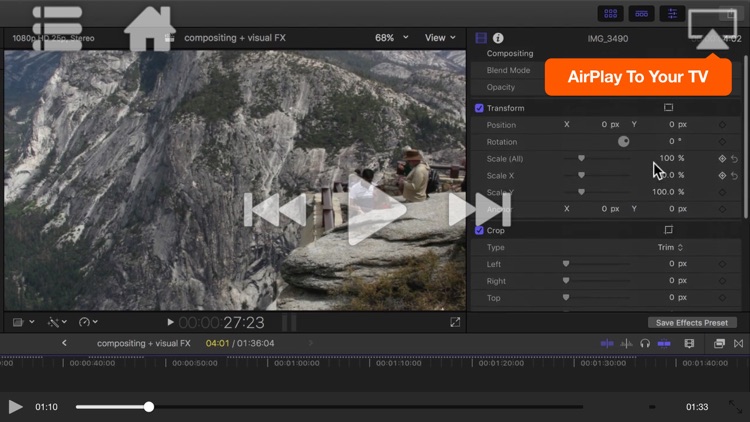750x422 pixels.
Task: Activate the Crop onscreen controls icon
Action: click(668, 230)
